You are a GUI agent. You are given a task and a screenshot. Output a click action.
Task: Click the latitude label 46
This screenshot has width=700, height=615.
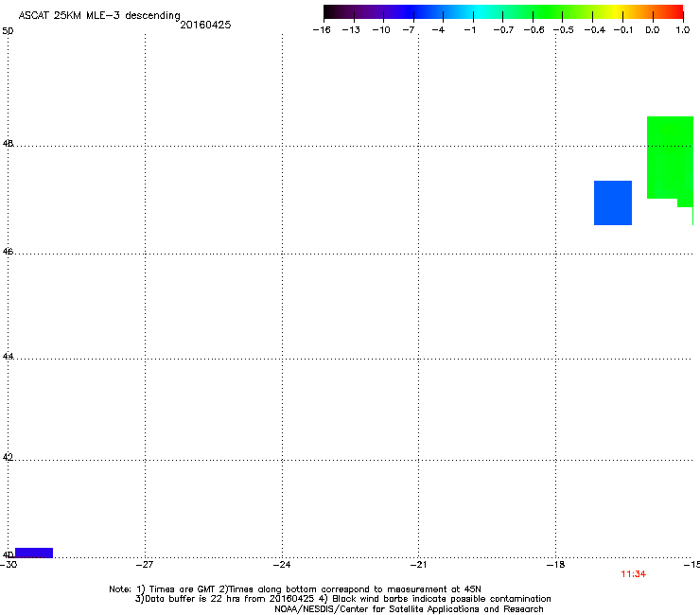[8, 252]
